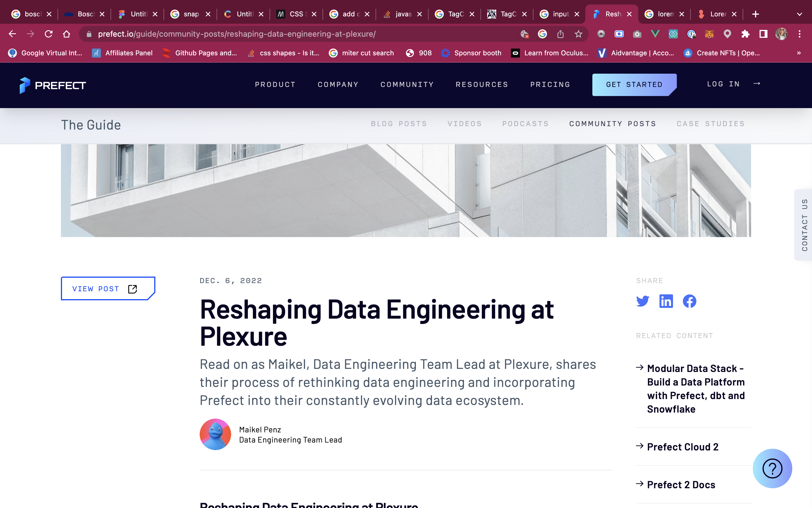Click the camera extension icon
The height and width of the screenshot is (508, 812).
pyautogui.click(x=637, y=34)
